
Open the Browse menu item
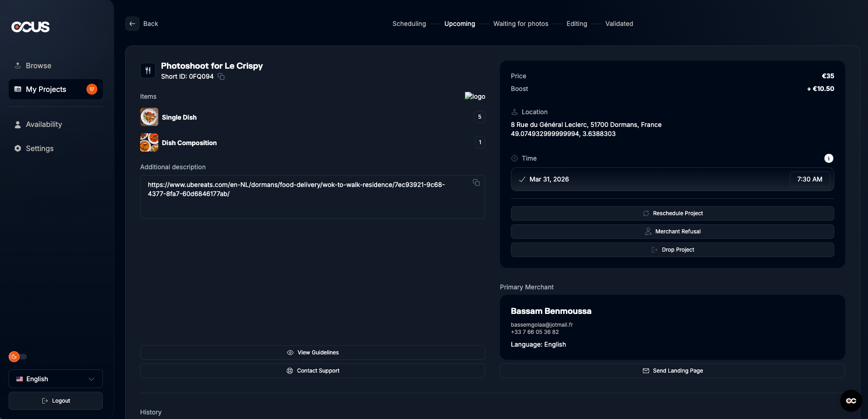click(x=39, y=66)
